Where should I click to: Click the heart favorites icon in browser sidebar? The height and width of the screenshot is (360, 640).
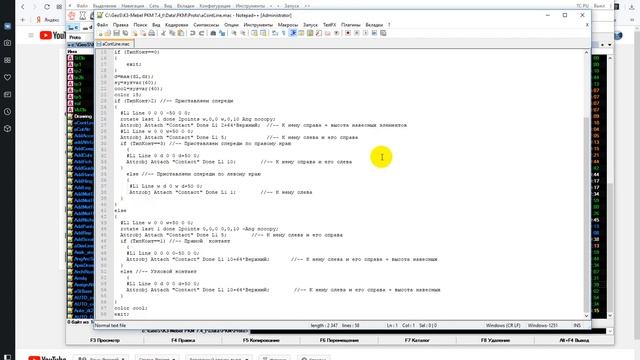[7, 77]
